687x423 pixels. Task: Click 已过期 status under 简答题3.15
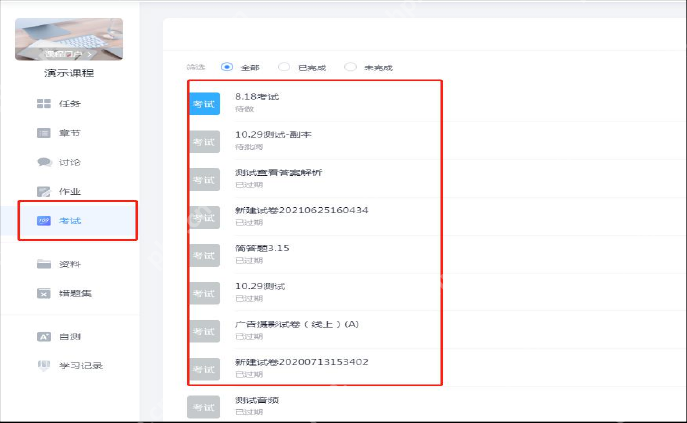(249, 260)
